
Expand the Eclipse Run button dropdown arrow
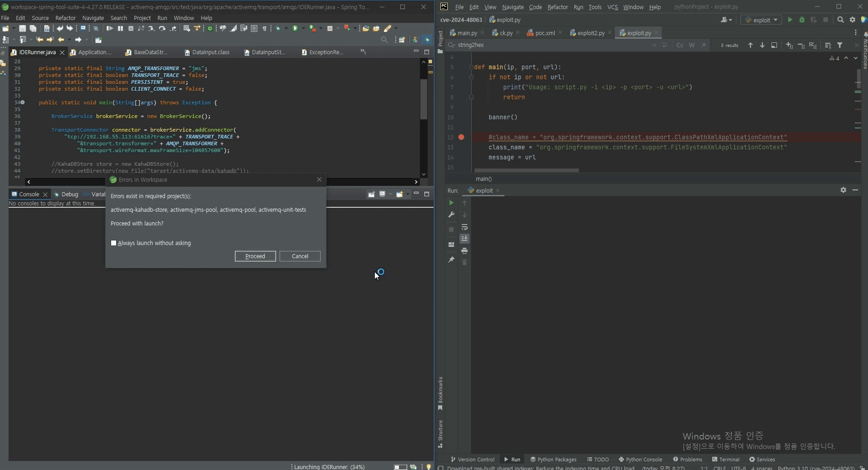click(303, 28)
